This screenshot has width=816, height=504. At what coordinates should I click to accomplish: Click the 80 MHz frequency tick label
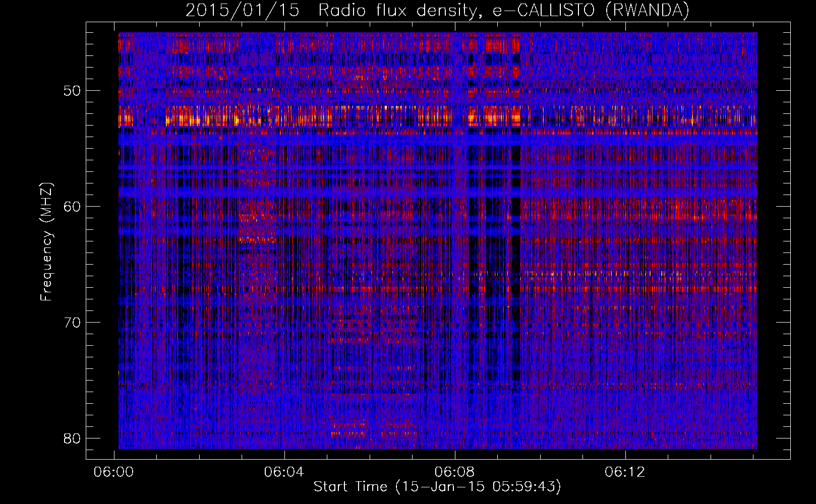73,438
